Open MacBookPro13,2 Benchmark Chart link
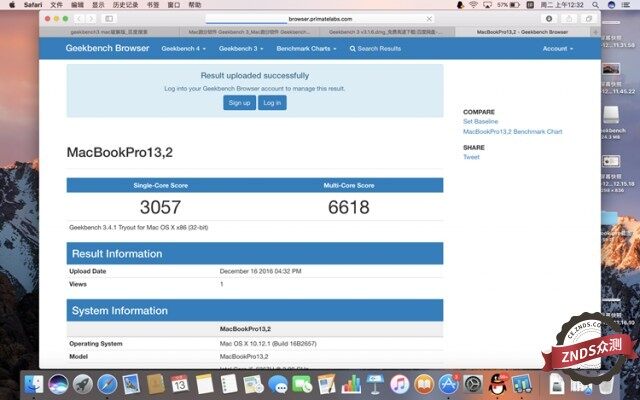The height and width of the screenshot is (400, 640). click(513, 132)
